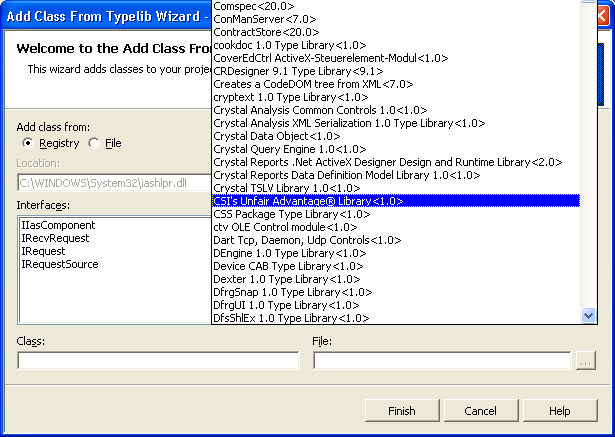Image resolution: width=615 pixels, height=437 pixels.
Task: Select CRDesigner 9.1 Type Library
Action: (x=396, y=71)
